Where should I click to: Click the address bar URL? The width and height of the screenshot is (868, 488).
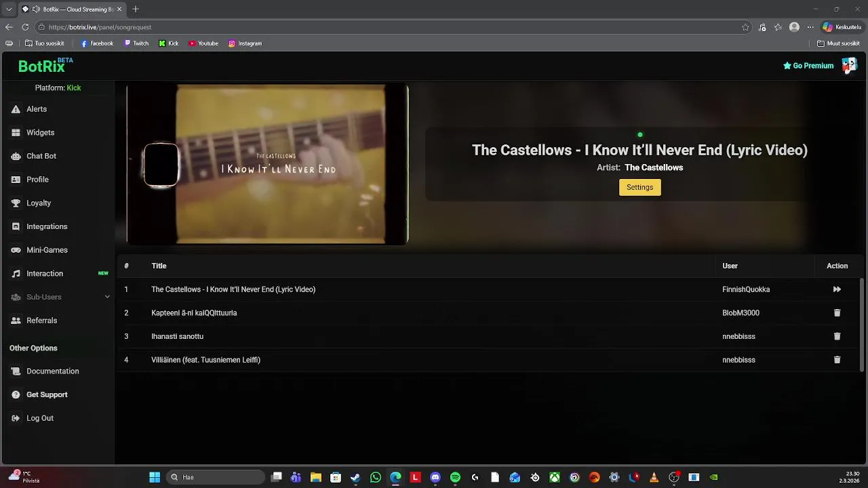pos(100,27)
